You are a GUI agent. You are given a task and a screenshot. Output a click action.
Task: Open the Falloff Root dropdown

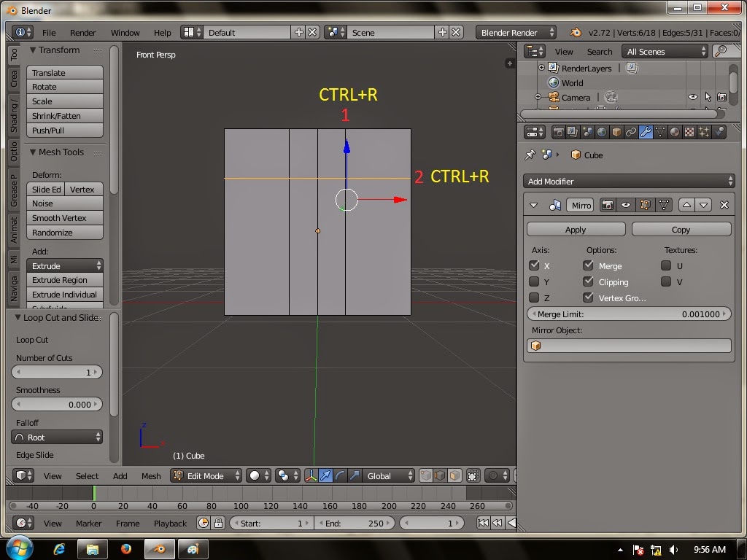(57, 437)
